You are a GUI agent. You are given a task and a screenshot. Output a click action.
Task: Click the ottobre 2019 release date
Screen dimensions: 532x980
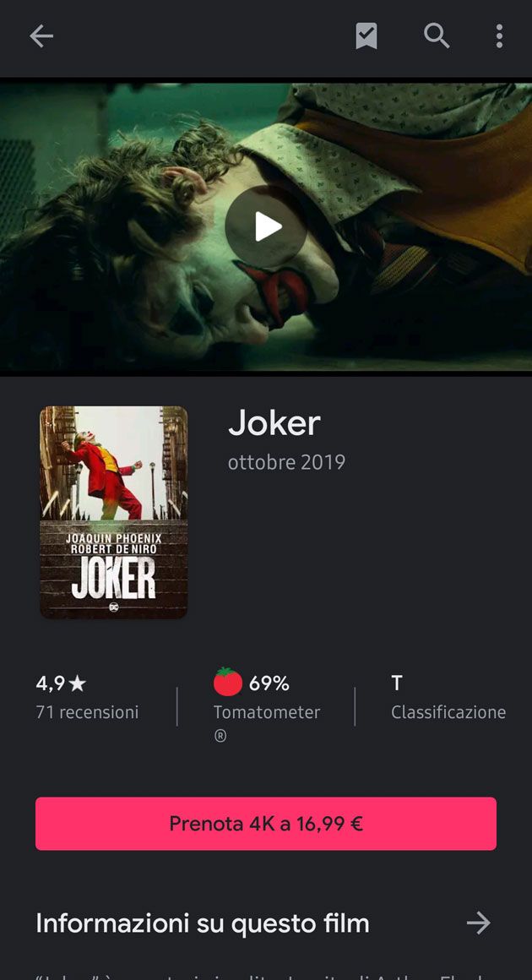[286, 462]
